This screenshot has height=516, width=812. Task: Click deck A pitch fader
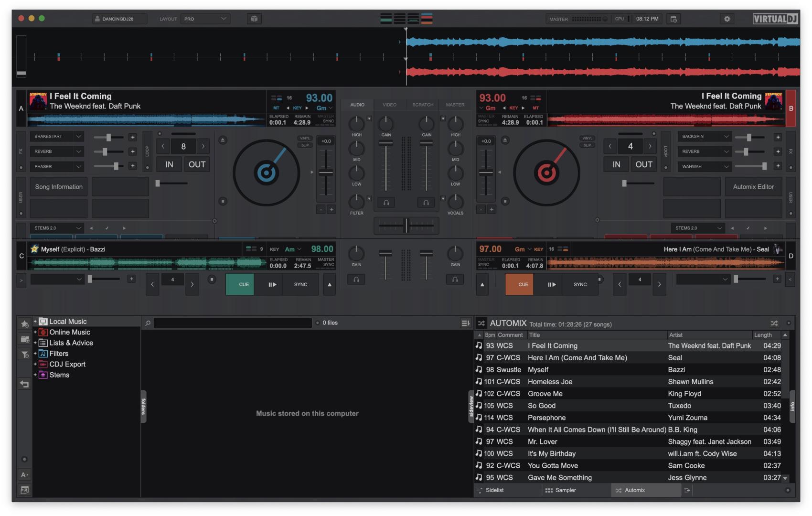(x=326, y=173)
